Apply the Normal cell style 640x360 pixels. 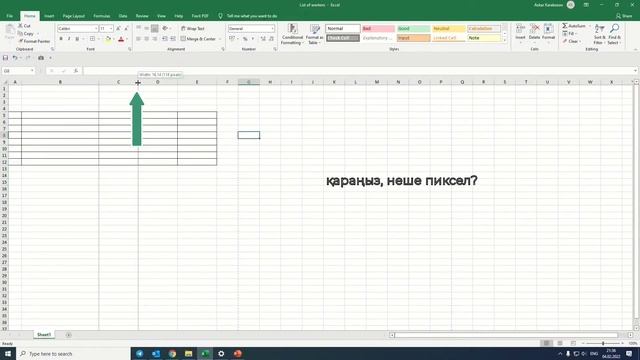343,29
